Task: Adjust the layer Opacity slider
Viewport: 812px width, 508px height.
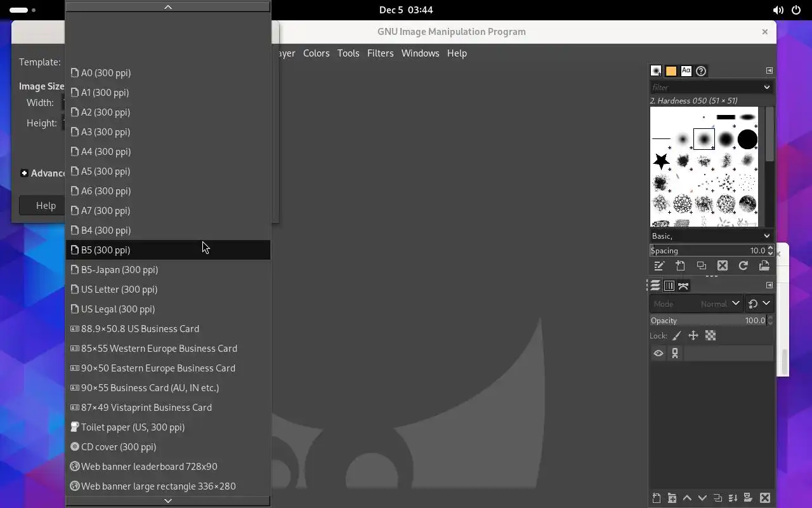Action: [x=708, y=321]
